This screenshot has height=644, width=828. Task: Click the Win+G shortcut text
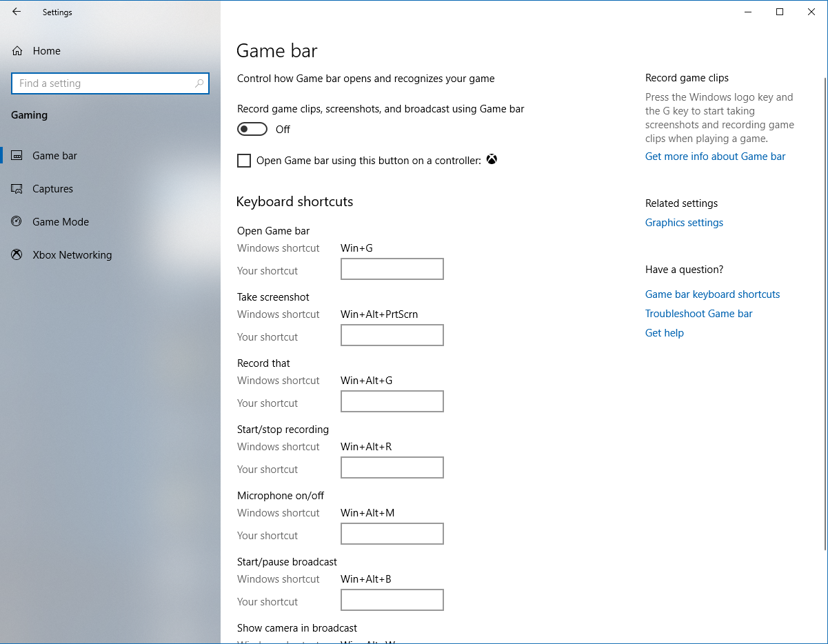click(x=356, y=248)
